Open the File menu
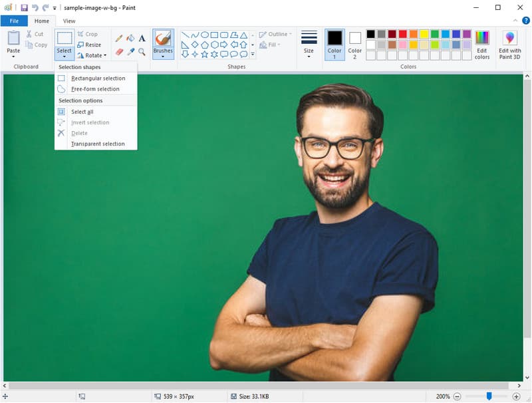Image resolution: width=532 pixels, height=403 pixels. [x=14, y=21]
